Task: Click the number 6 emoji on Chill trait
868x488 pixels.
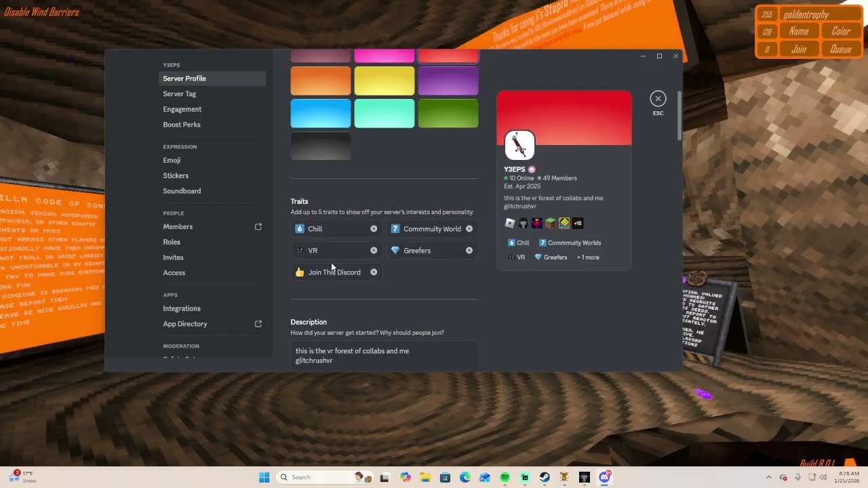Action: [300, 229]
